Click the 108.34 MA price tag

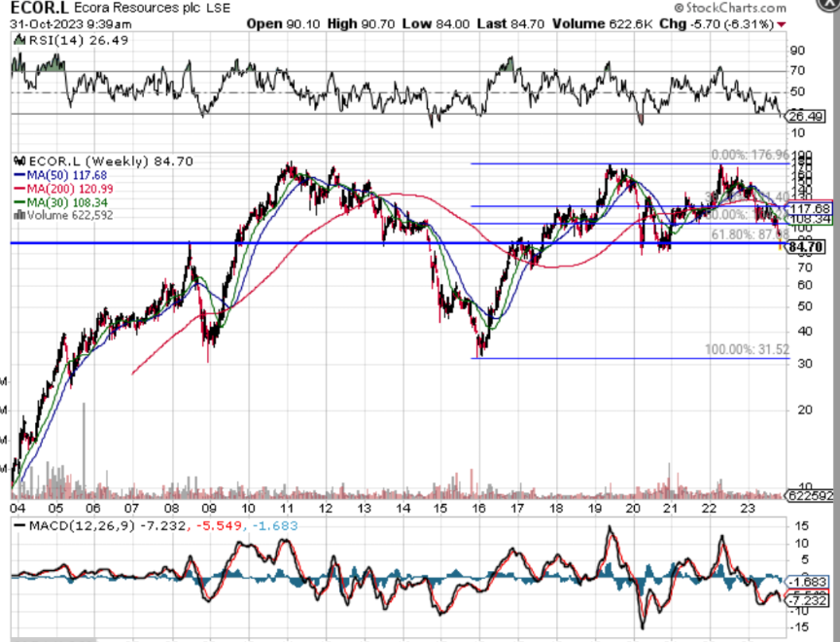point(810,219)
